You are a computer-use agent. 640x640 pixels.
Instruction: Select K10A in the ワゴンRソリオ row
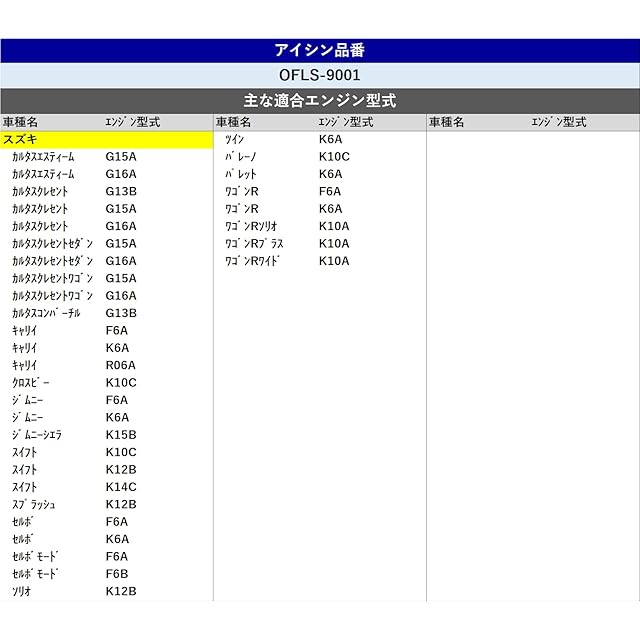(334, 226)
